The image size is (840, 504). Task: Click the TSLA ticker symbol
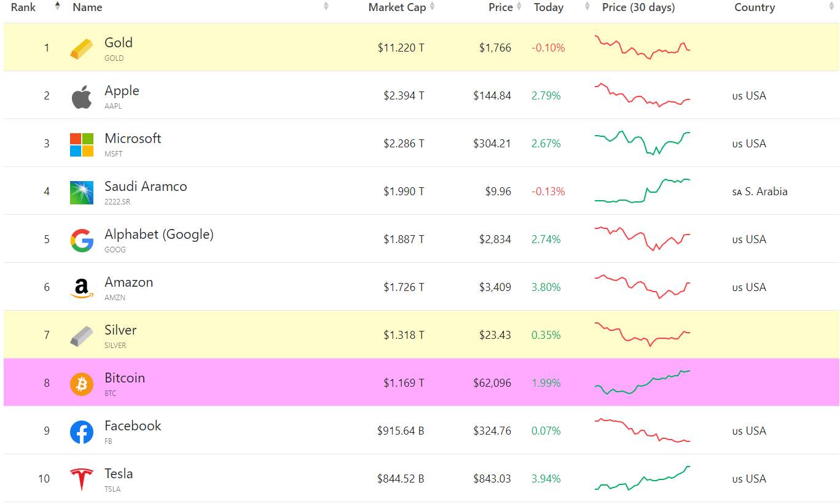112,489
